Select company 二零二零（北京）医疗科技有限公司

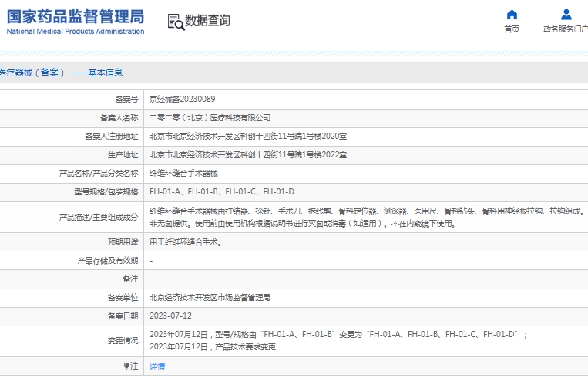[210, 118]
